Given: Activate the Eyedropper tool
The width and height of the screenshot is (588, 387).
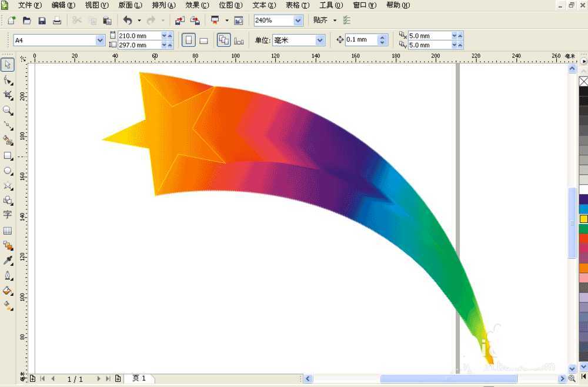Looking at the screenshot, I should pos(8,261).
